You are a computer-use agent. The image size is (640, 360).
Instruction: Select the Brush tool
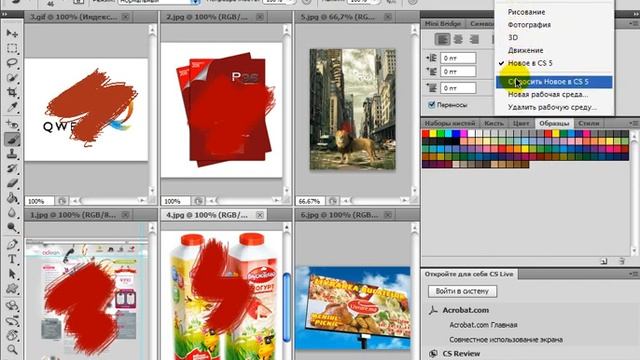(12, 139)
